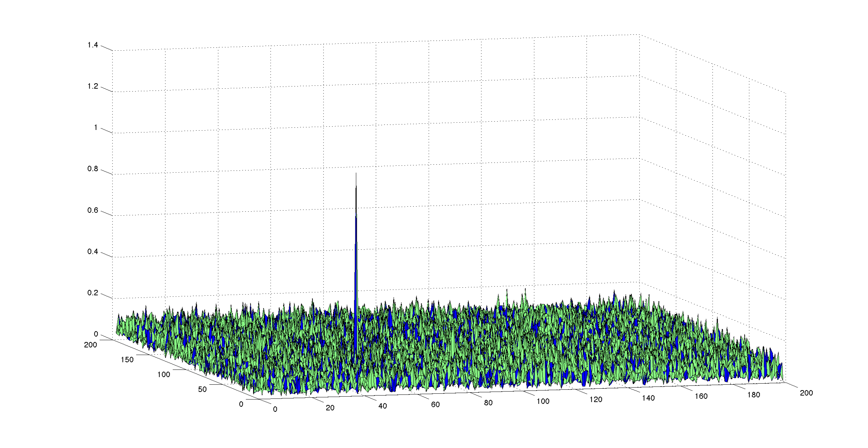Click the 50 label on left axis

pos(202,389)
